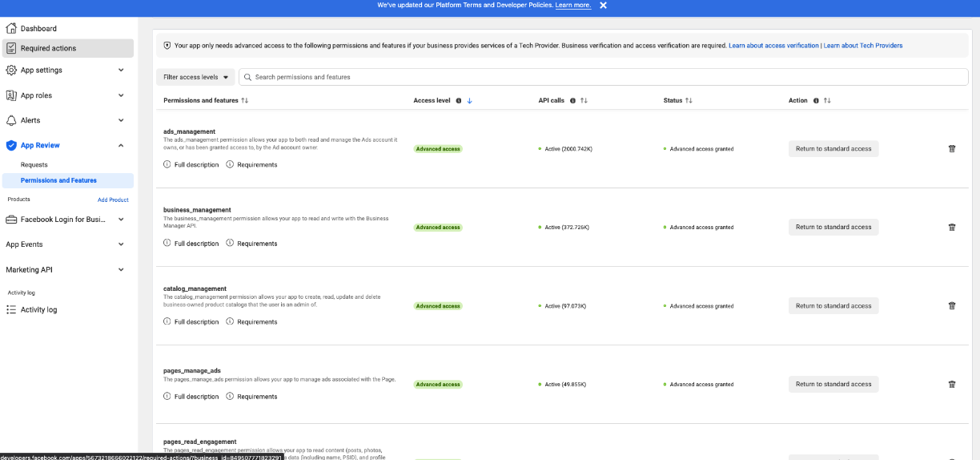Click Add Product link

(x=113, y=200)
